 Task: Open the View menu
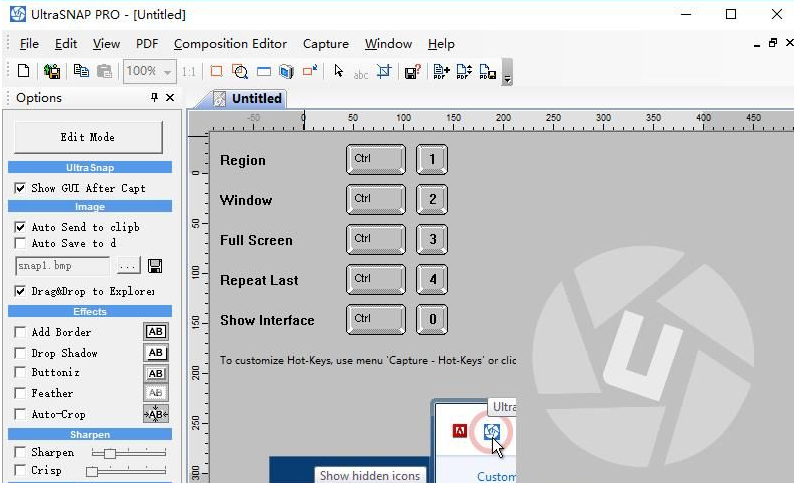tap(106, 44)
